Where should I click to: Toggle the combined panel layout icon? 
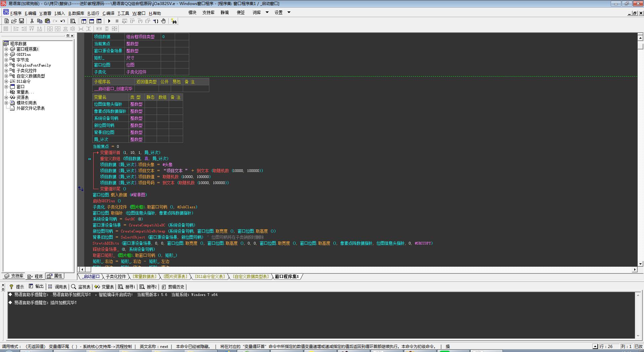pyautogui.click(x=99, y=21)
